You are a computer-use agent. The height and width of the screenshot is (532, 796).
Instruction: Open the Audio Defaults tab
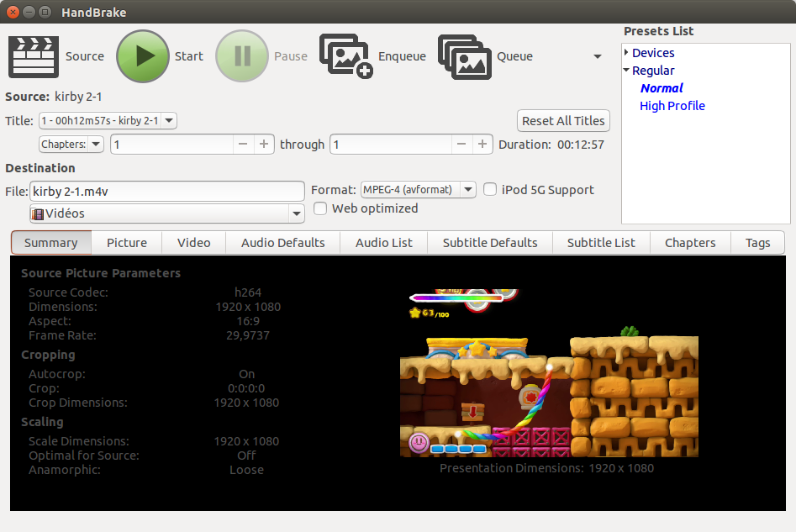tap(283, 243)
